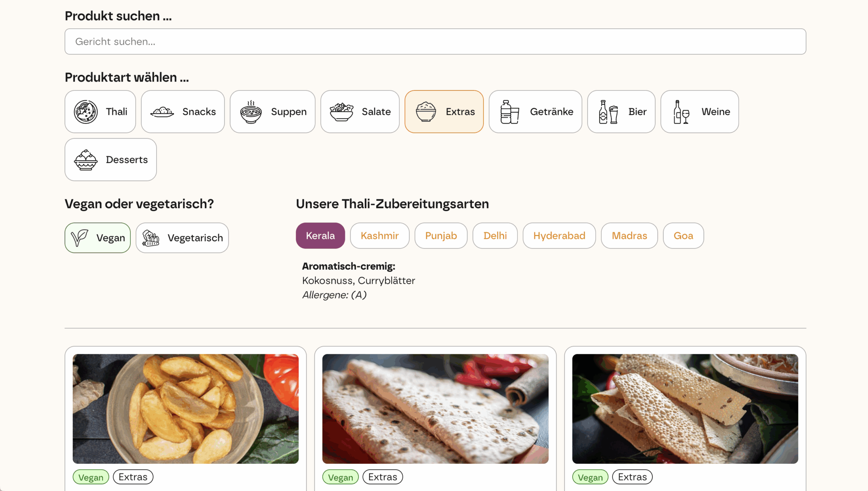Select the Suppen soup bowl icon

(251, 111)
